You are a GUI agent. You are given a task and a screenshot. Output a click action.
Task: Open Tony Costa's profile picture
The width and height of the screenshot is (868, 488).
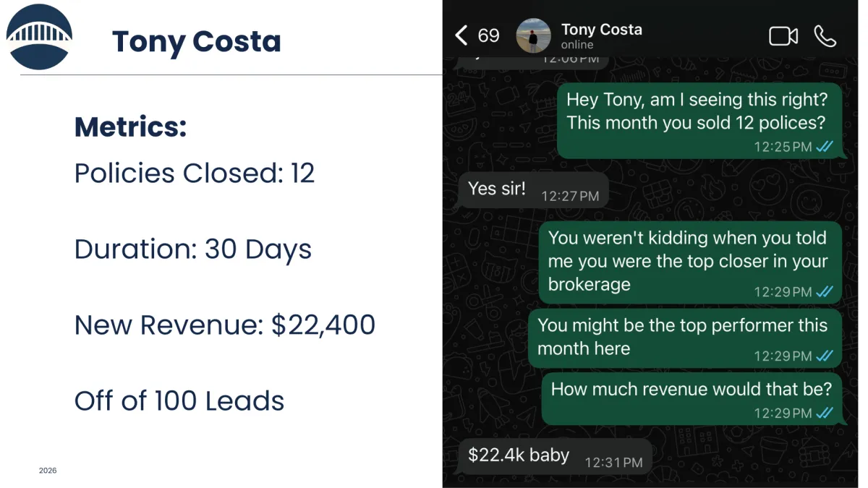[534, 36]
